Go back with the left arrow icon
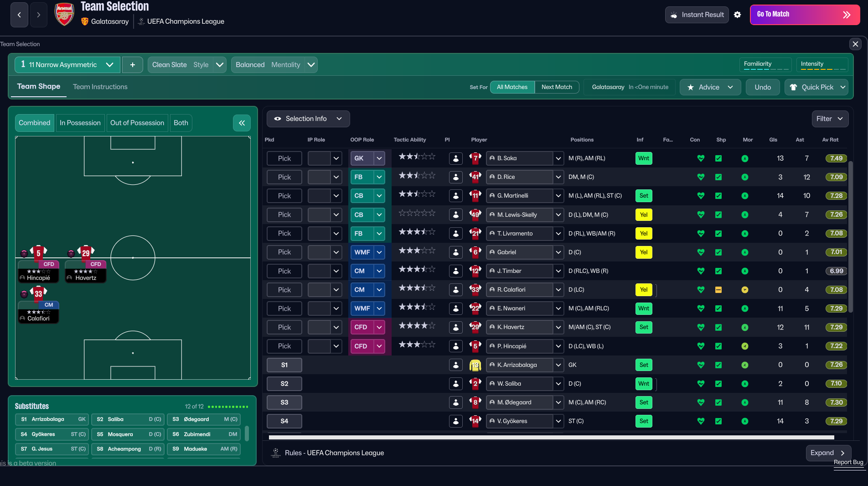 (x=19, y=15)
